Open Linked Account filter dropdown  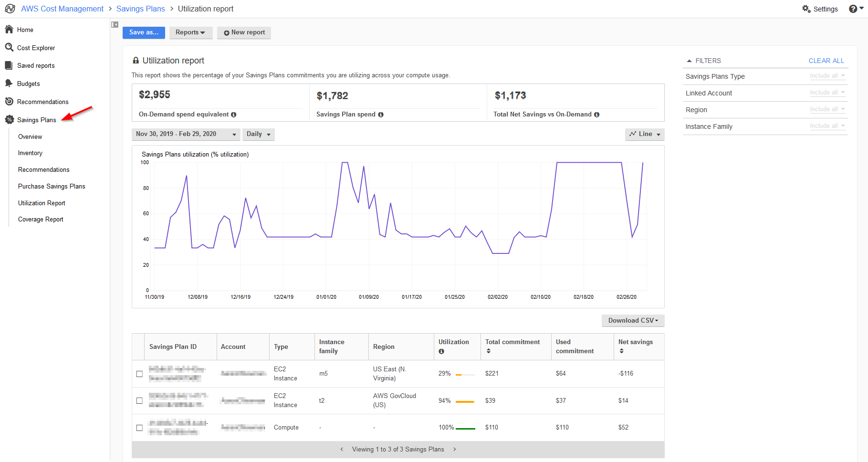[x=827, y=93]
